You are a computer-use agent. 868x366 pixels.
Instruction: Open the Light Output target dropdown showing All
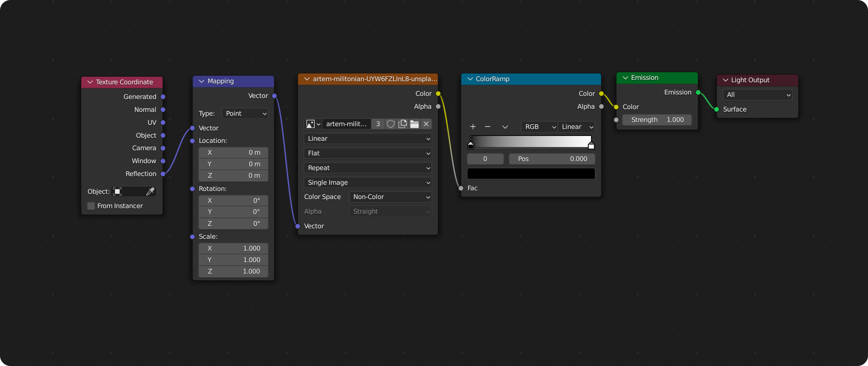(757, 94)
